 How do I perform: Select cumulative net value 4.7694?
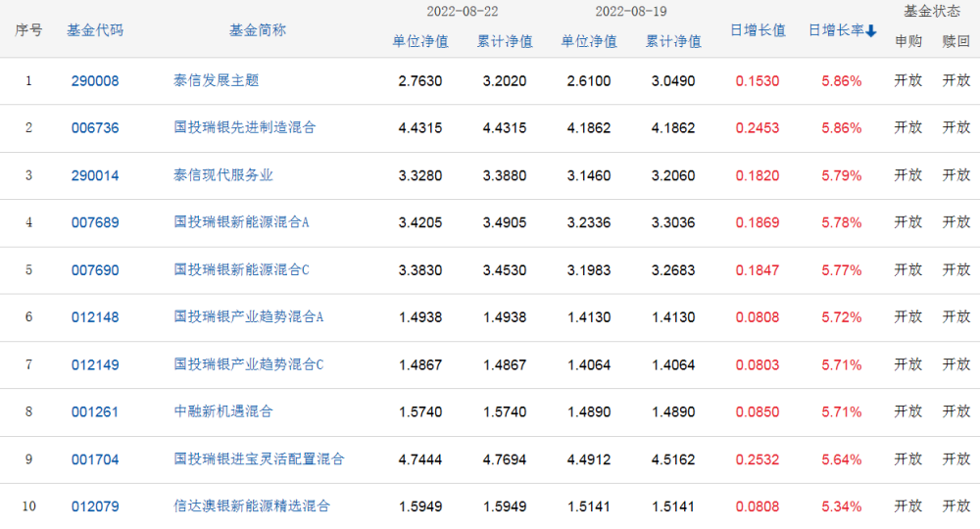(505, 459)
